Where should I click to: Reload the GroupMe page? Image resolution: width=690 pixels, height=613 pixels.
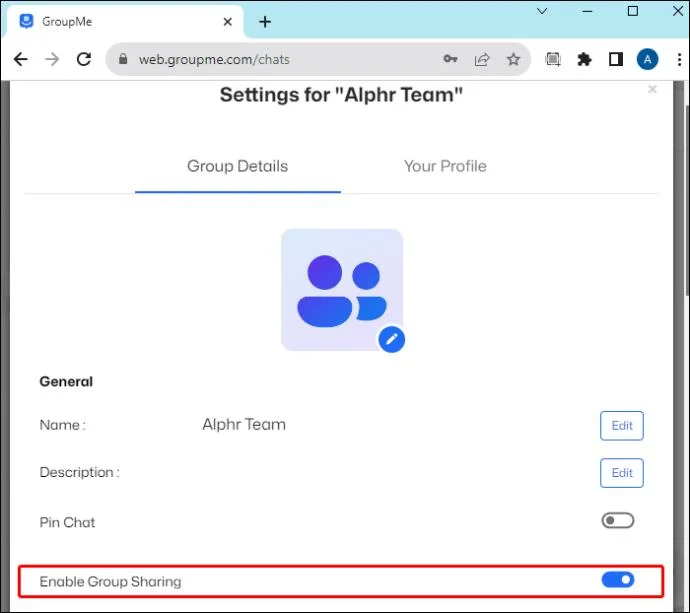point(84,59)
